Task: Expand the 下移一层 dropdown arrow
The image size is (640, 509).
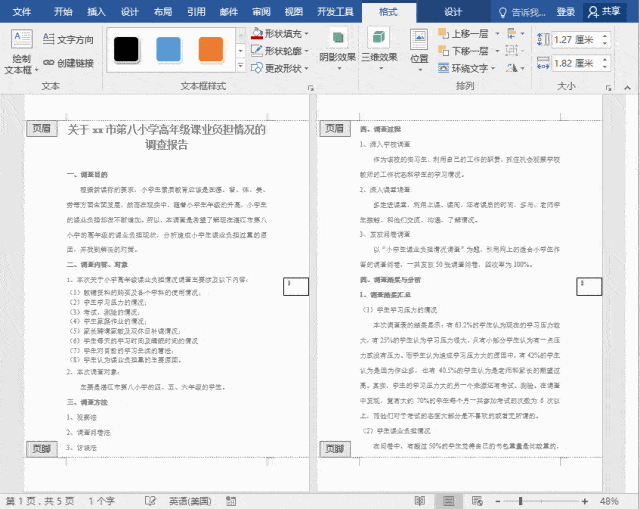Action: tap(497, 51)
